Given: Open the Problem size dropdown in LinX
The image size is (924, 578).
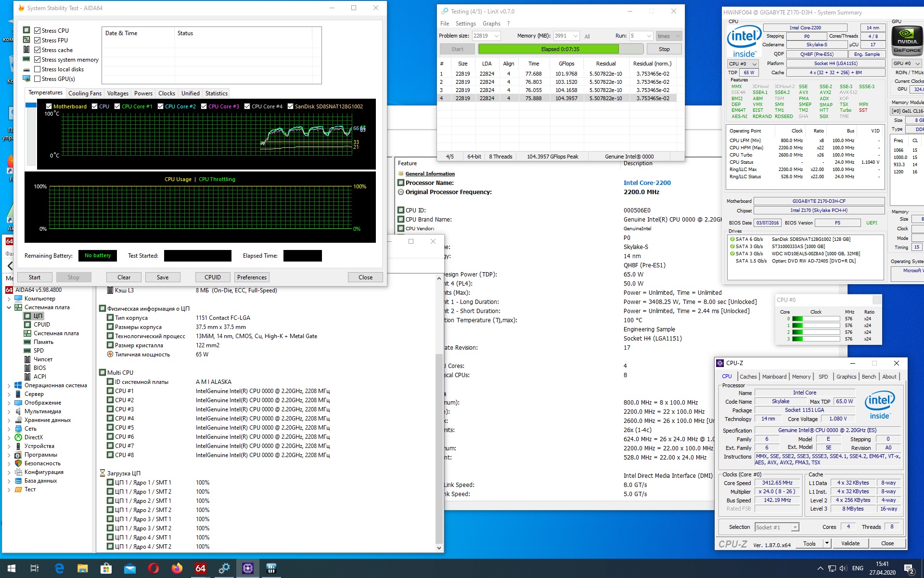Looking at the screenshot, I should pos(496,36).
